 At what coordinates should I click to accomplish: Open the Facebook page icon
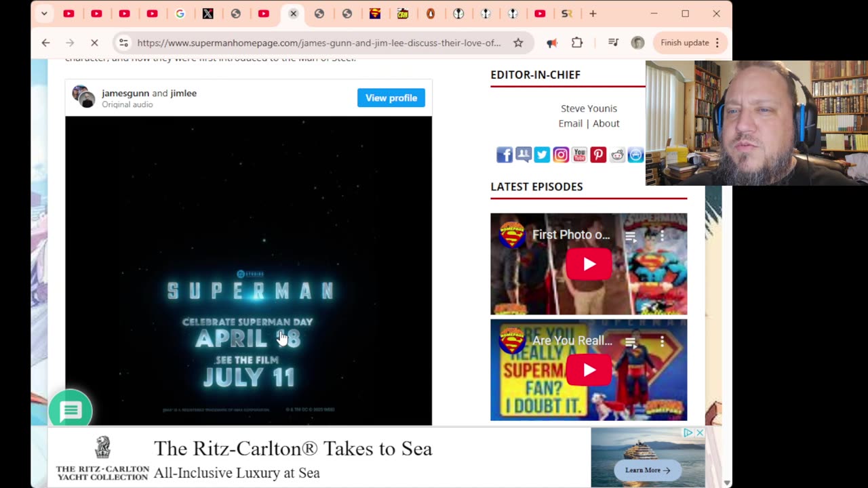pos(505,155)
